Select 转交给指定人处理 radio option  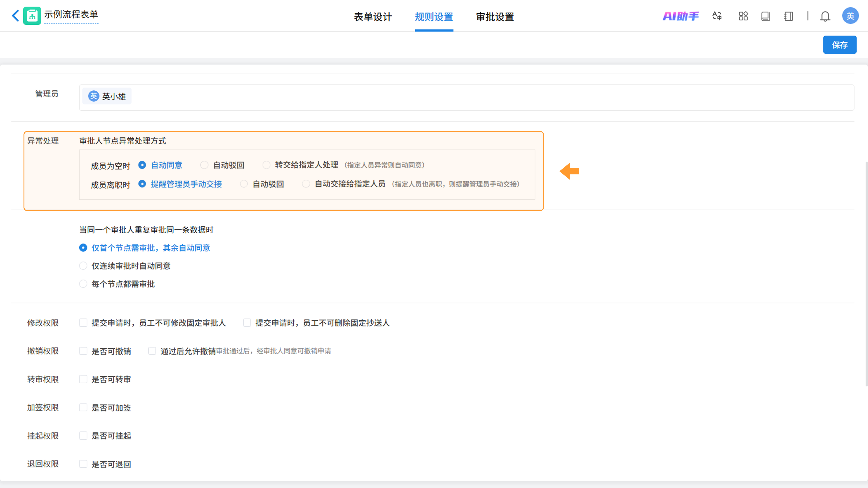click(x=266, y=165)
